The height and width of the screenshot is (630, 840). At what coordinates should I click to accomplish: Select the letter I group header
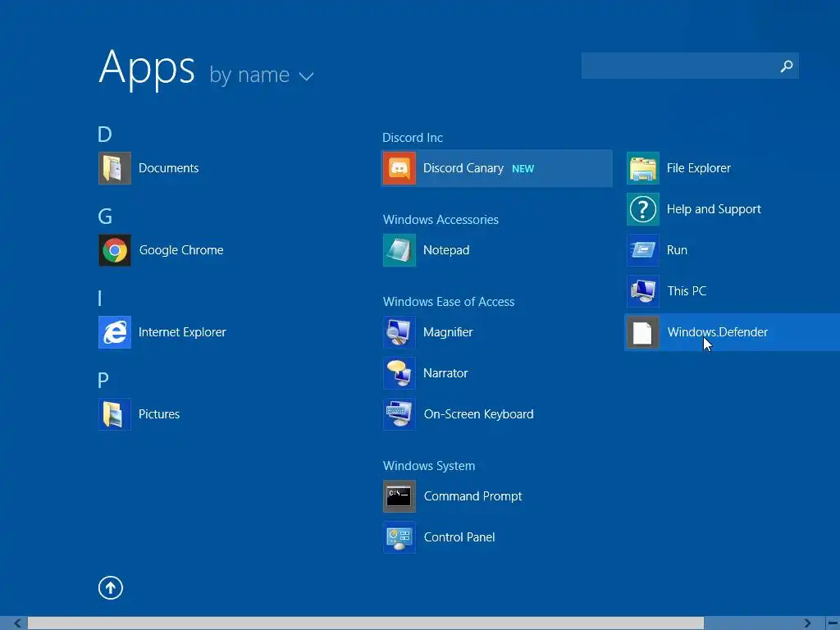(x=100, y=299)
